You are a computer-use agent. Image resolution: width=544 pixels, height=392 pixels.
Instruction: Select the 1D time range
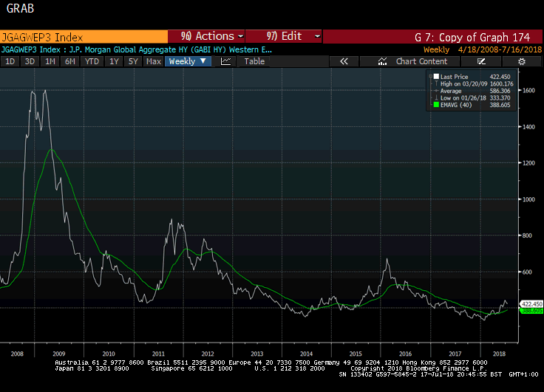coord(10,61)
